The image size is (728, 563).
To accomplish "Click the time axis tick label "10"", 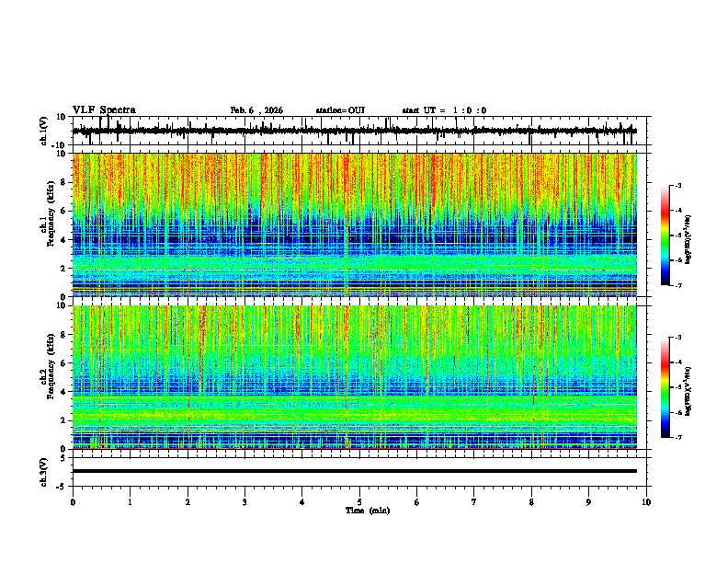I will pyautogui.click(x=646, y=502).
